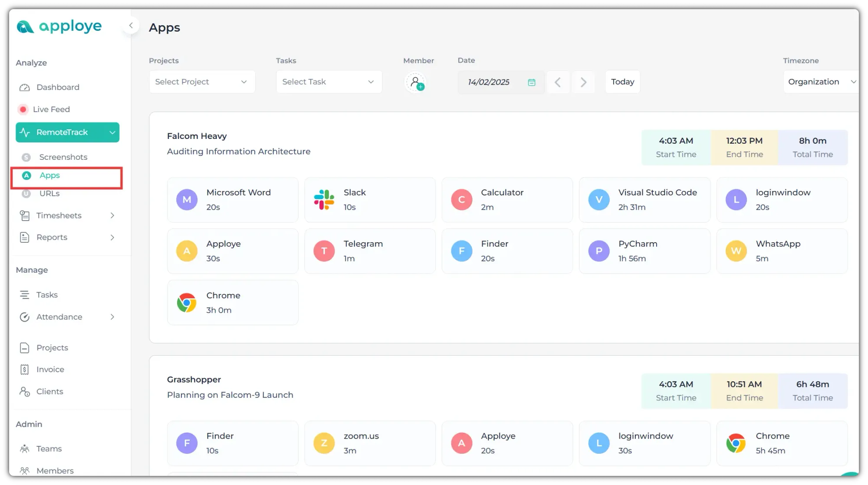This screenshot has height=485, width=868.
Task: Go to the next date
Action: click(x=583, y=82)
